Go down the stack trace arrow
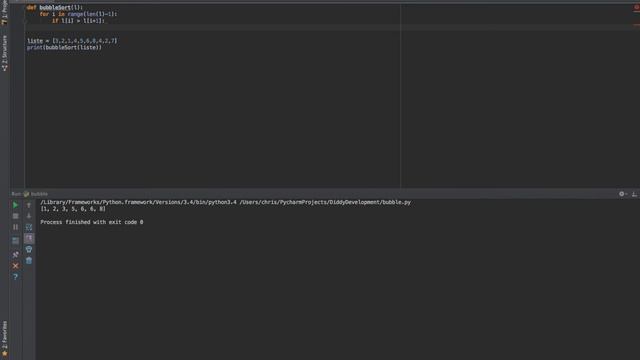Screen dimensions: 640x360 click(29, 216)
